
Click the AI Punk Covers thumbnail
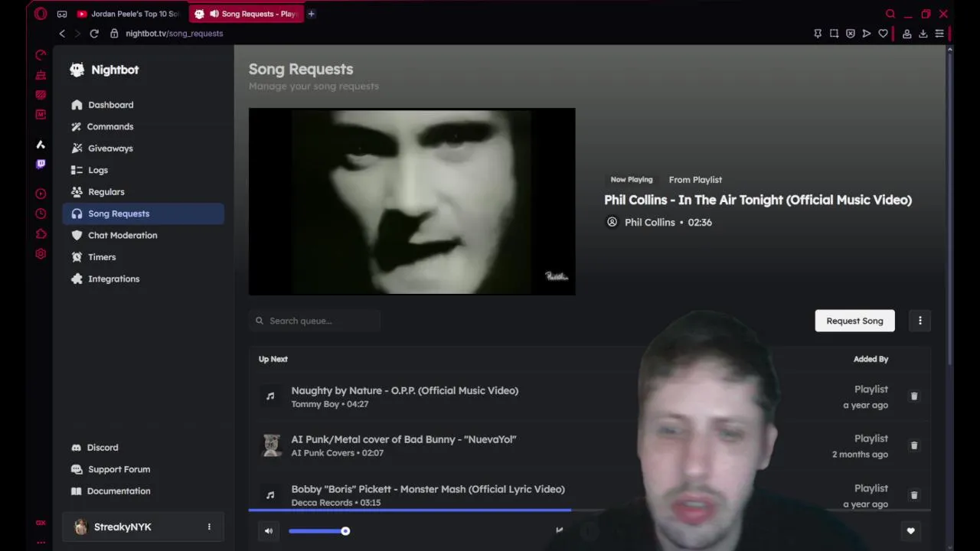271,445
